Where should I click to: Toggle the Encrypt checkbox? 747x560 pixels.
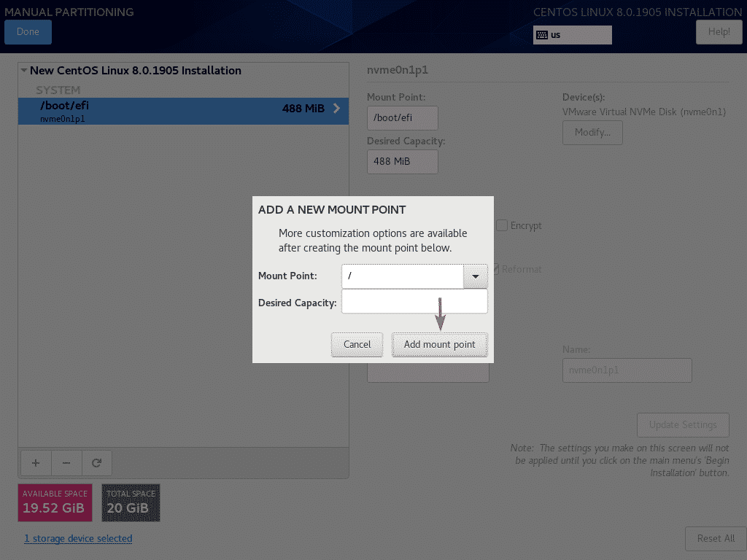pyautogui.click(x=502, y=225)
